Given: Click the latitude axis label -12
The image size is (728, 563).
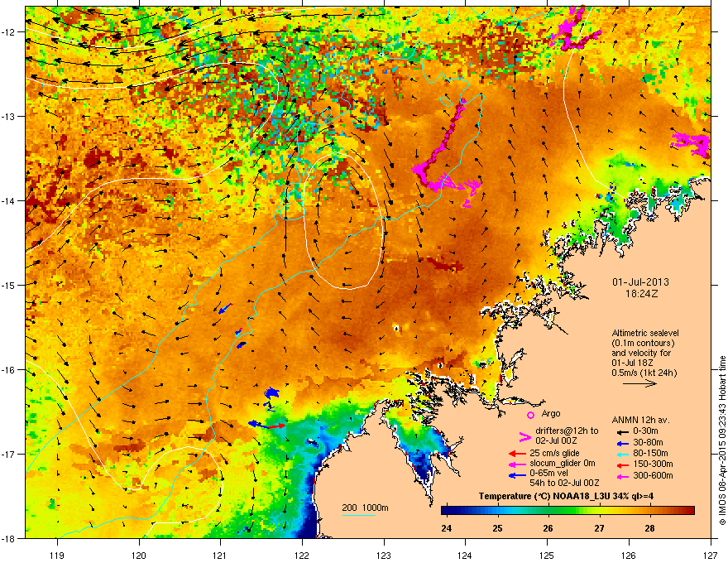Looking at the screenshot, I should (9, 32).
